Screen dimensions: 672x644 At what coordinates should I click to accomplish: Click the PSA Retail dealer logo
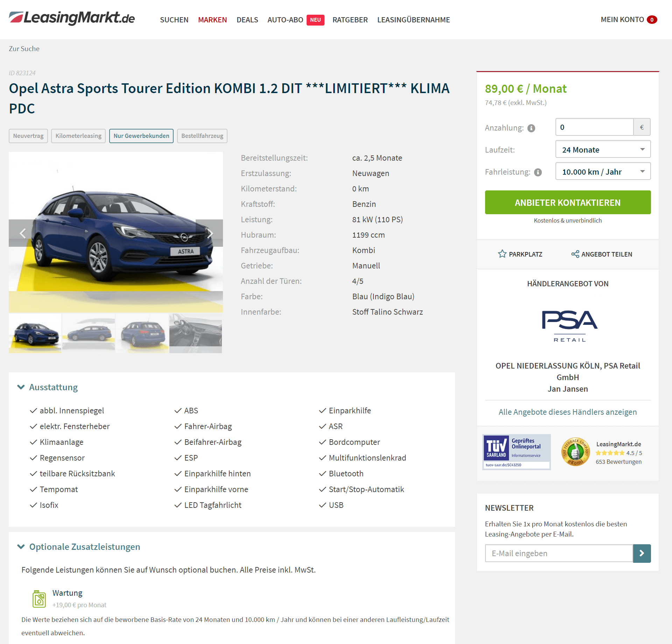tap(570, 326)
